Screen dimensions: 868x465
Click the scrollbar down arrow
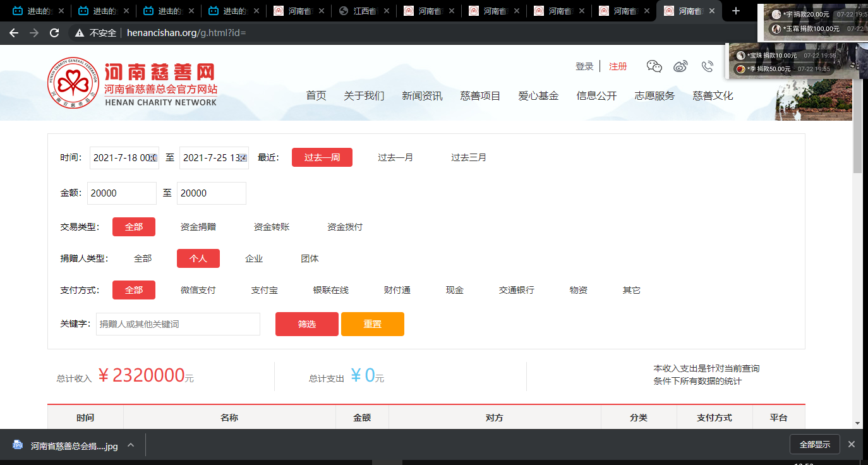click(857, 423)
